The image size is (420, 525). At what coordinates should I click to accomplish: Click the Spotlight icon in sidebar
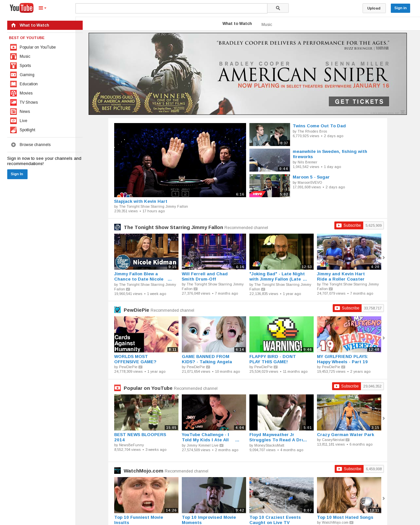click(13, 130)
